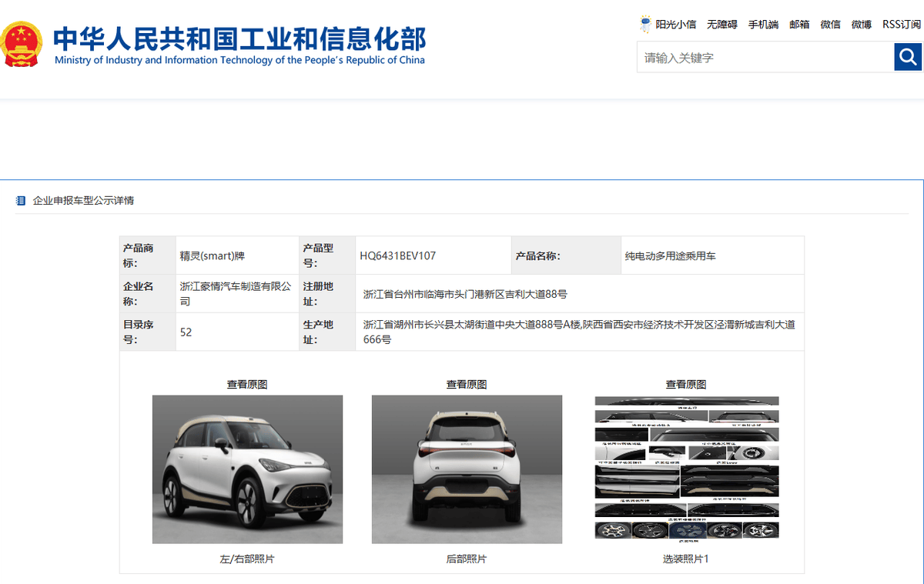924x584 pixels.
Task: Open the 无障碍 accessibility link
Action: point(722,25)
